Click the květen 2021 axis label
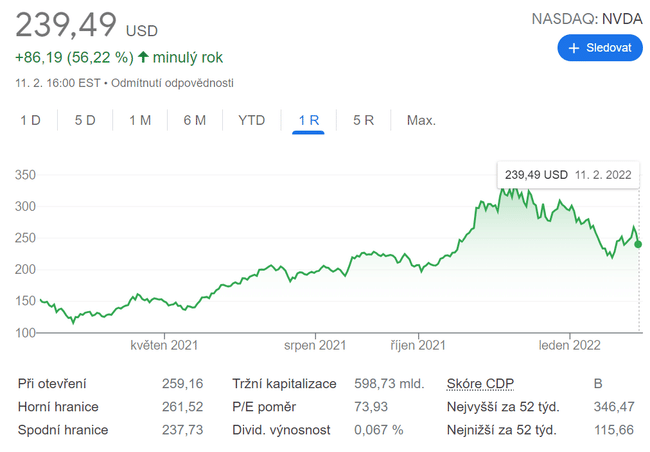The height and width of the screenshot is (452, 650). 164,345
